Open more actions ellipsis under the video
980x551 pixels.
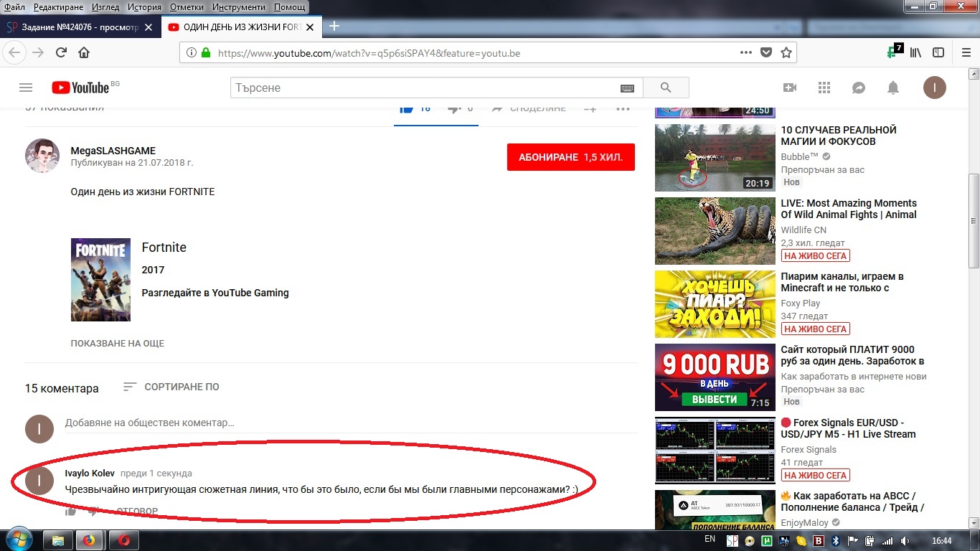pos(623,108)
